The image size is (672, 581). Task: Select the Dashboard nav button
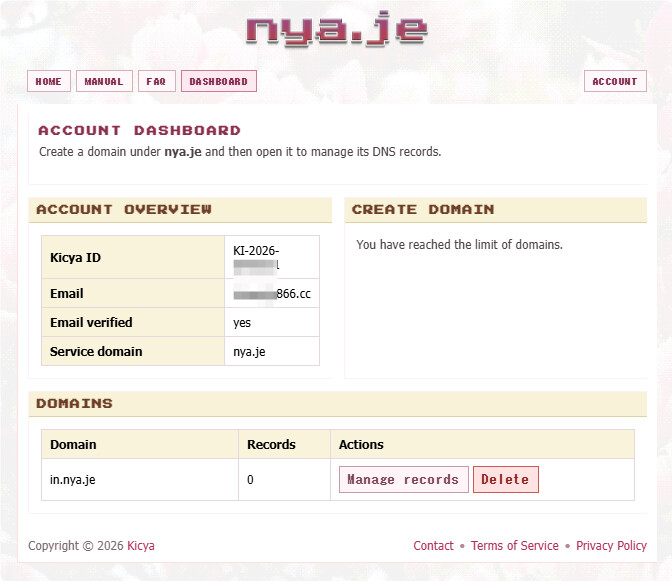pyautogui.click(x=219, y=81)
